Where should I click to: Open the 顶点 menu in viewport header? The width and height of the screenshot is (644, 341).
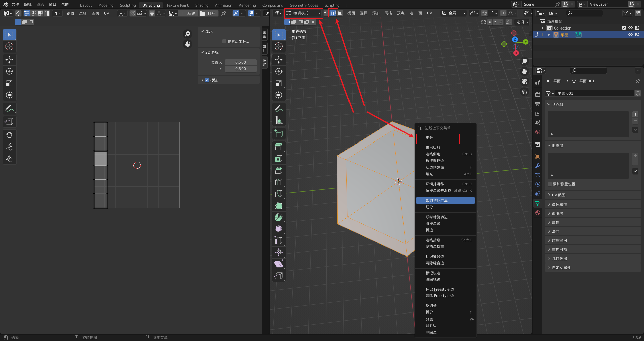(401, 13)
